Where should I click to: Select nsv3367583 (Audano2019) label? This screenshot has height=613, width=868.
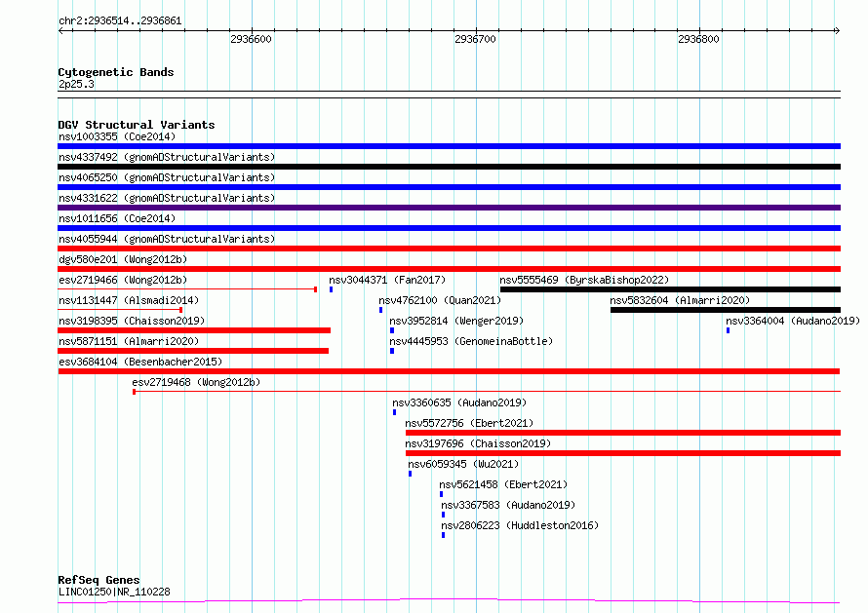[x=507, y=505]
